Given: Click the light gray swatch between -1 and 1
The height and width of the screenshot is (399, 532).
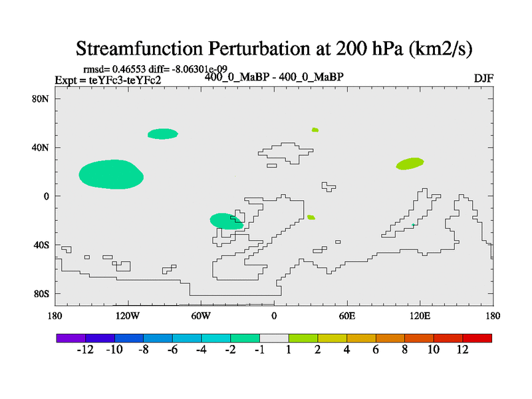Looking at the screenshot, I should click(274, 338).
